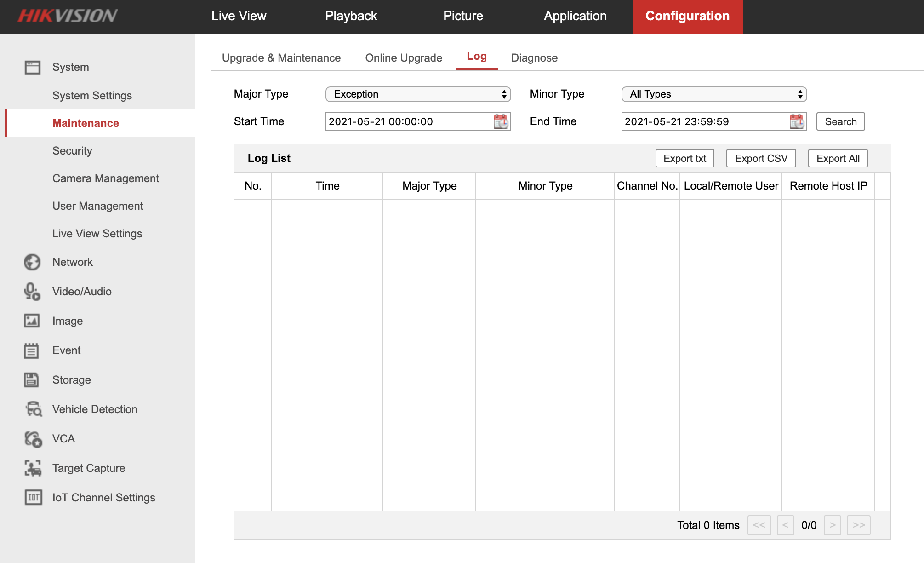Switch to the Diagnose tab
Image resolution: width=924 pixels, height=563 pixels.
[x=534, y=58]
